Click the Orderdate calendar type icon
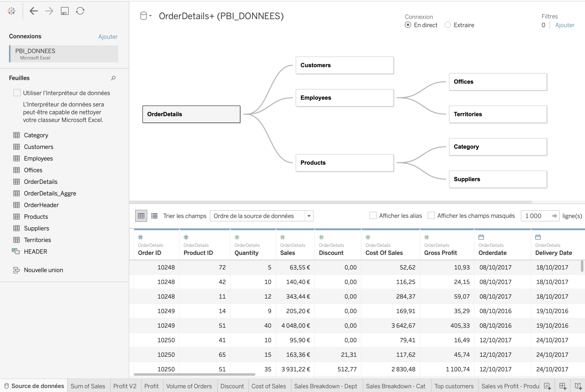The image size is (585, 392). tap(481, 237)
